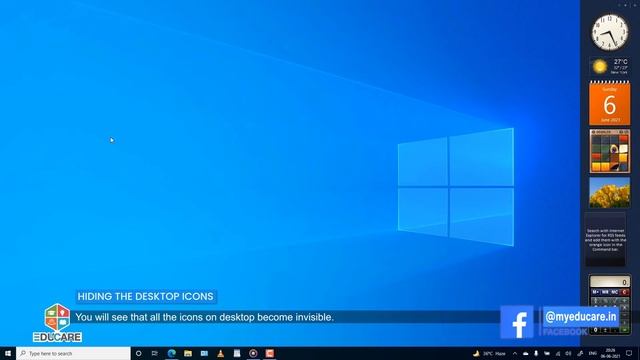Open the Windows Start menu
This screenshot has height=360, width=640.
click(8, 353)
